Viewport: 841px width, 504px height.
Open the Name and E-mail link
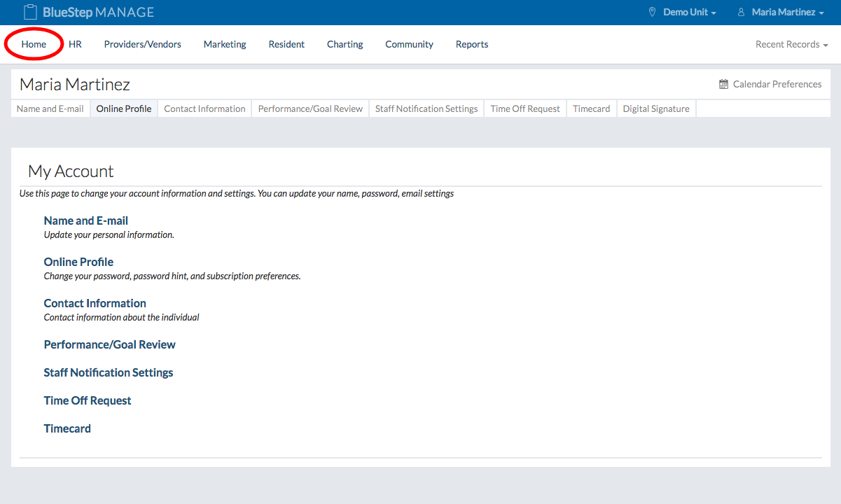point(85,220)
